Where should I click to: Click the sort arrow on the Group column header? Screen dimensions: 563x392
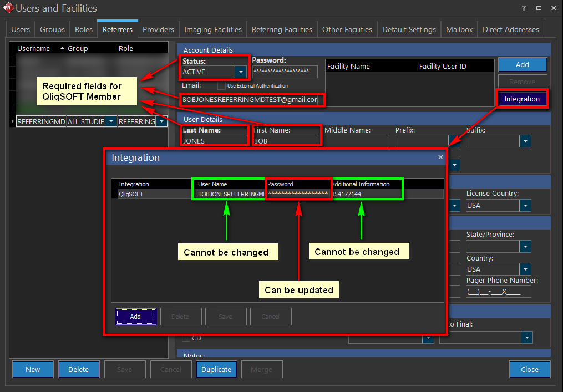point(62,49)
